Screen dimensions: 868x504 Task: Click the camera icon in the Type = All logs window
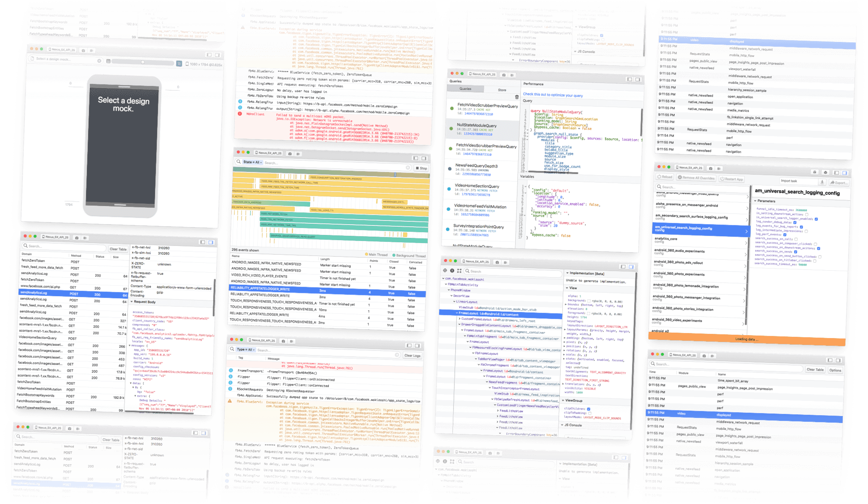283,341
